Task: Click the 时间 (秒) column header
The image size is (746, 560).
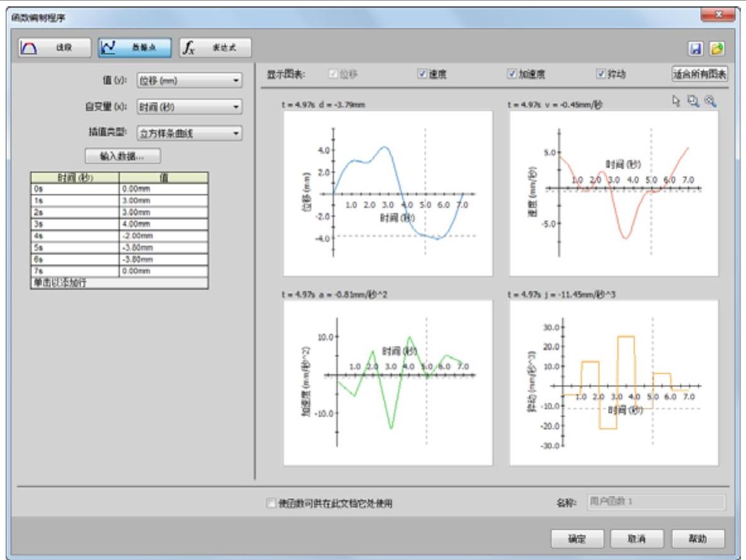Action: pos(75,178)
